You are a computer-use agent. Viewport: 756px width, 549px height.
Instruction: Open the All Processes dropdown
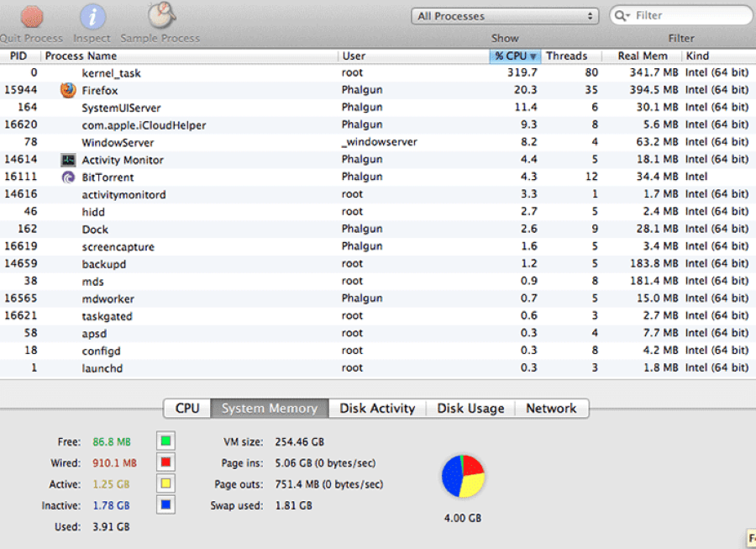pyautogui.click(x=504, y=15)
